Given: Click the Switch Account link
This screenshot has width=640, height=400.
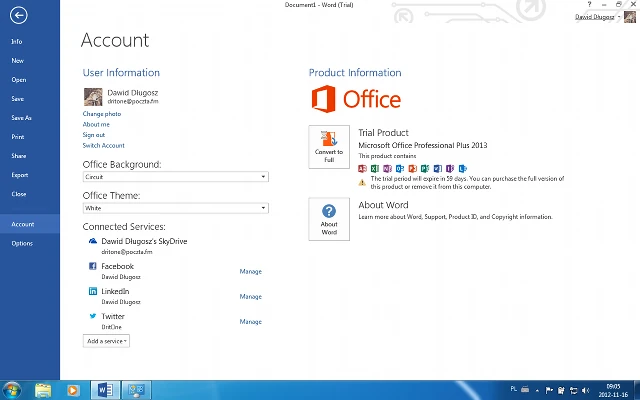Looking at the screenshot, I should [x=104, y=145].
